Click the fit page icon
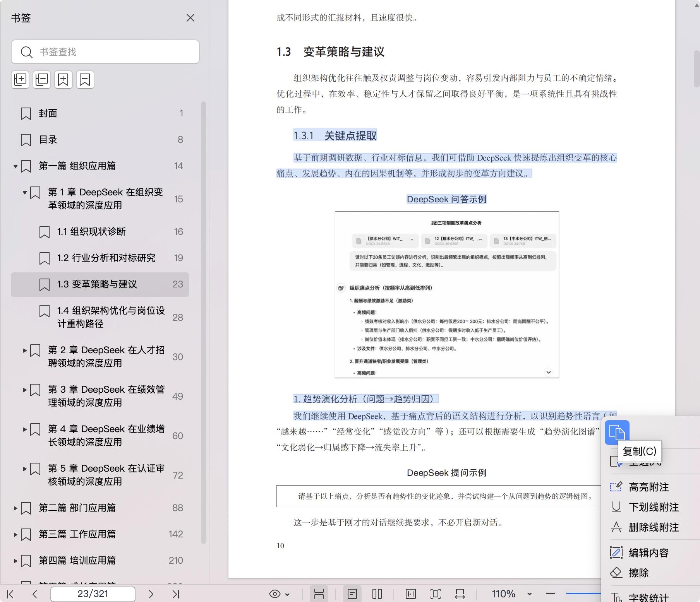Image resolution: width=700 pixels, height=602 pixels. pyautogui.click(x=435, y=594)
